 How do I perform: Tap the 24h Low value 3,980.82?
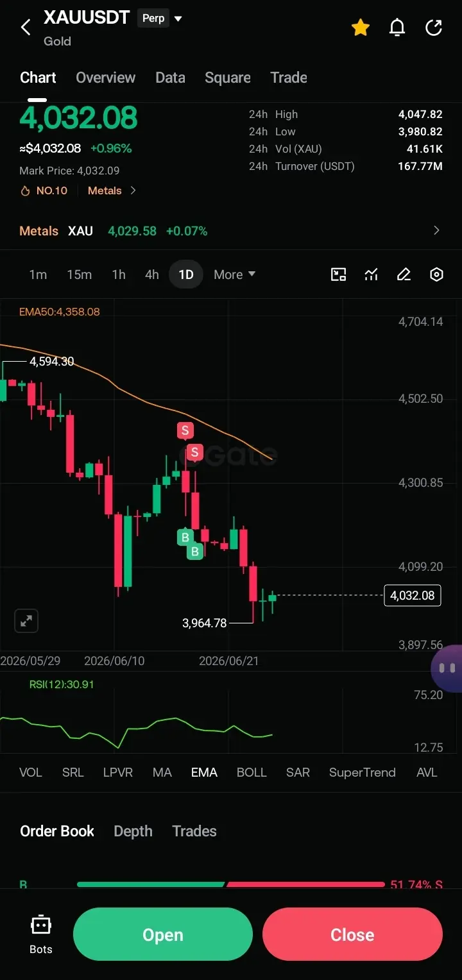point(420,131)
